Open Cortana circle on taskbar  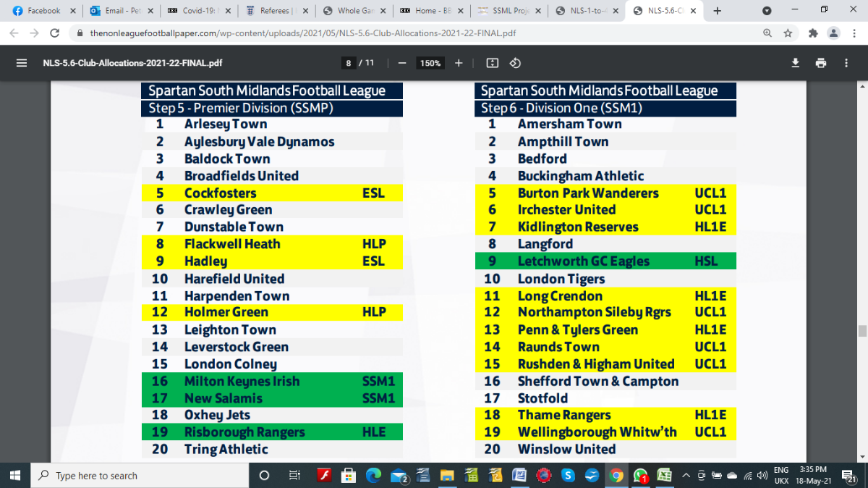(264, 476)
